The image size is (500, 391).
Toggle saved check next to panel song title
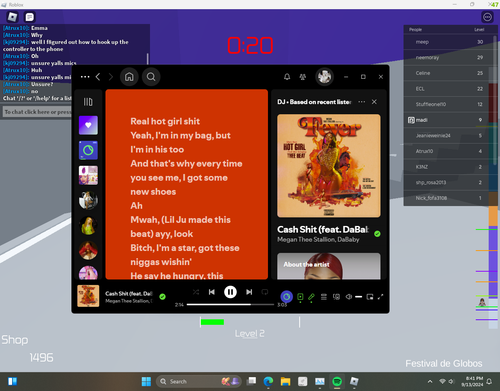point(377,234)
